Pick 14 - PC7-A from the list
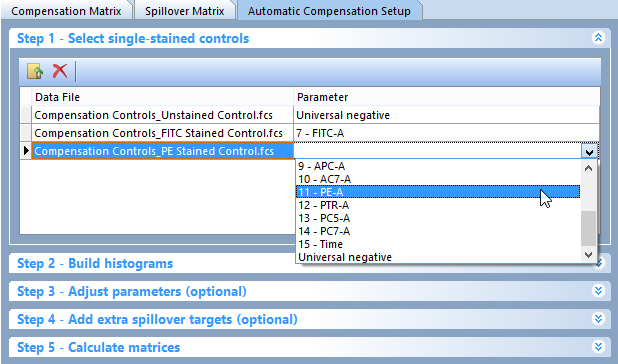 [438, 231]
